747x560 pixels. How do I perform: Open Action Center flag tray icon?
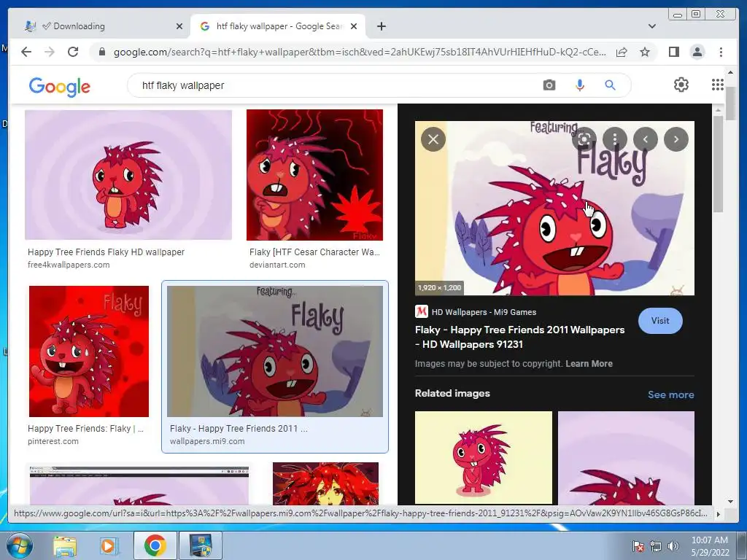638,546
